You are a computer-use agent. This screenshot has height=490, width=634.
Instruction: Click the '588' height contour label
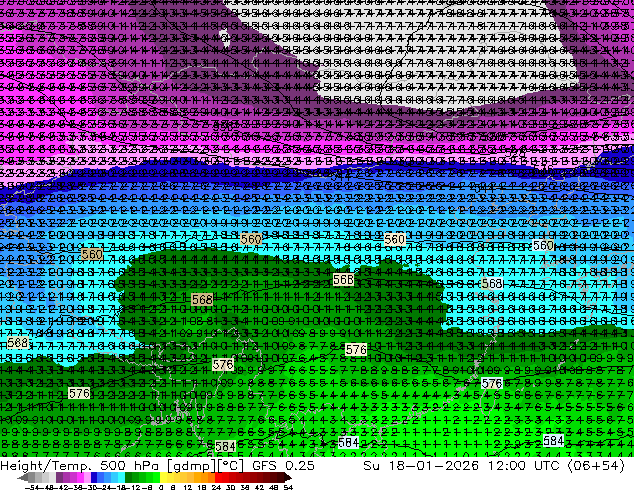[x=18, y=343]
